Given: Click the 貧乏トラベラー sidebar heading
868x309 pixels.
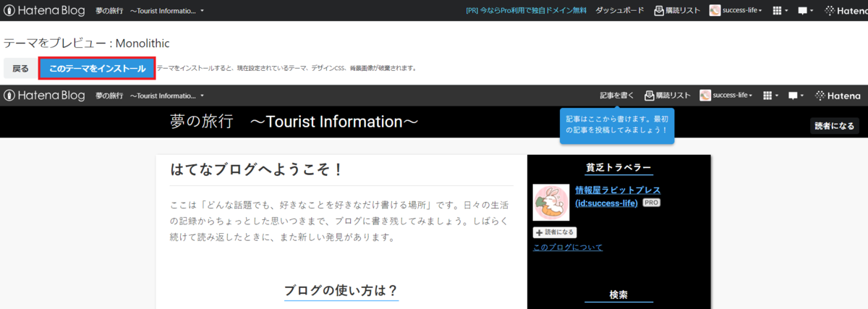Looking at the screenshot, I should [x=618, y=167].
